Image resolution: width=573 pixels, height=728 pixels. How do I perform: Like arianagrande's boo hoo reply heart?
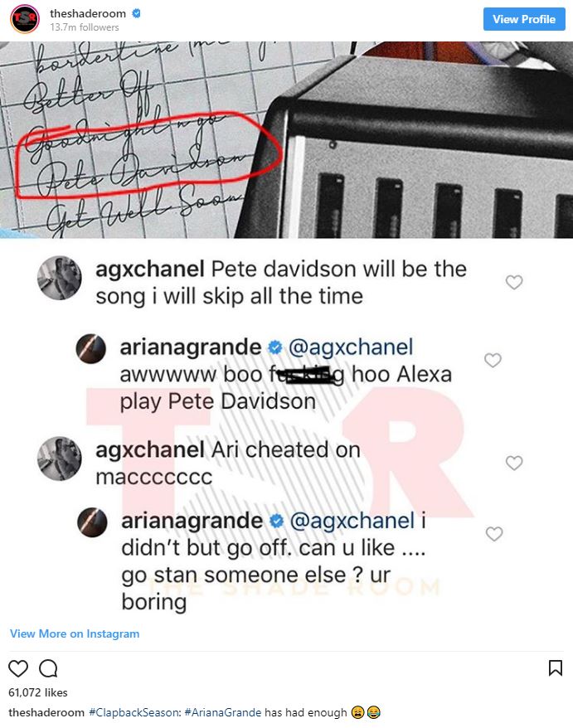(493, 360)
